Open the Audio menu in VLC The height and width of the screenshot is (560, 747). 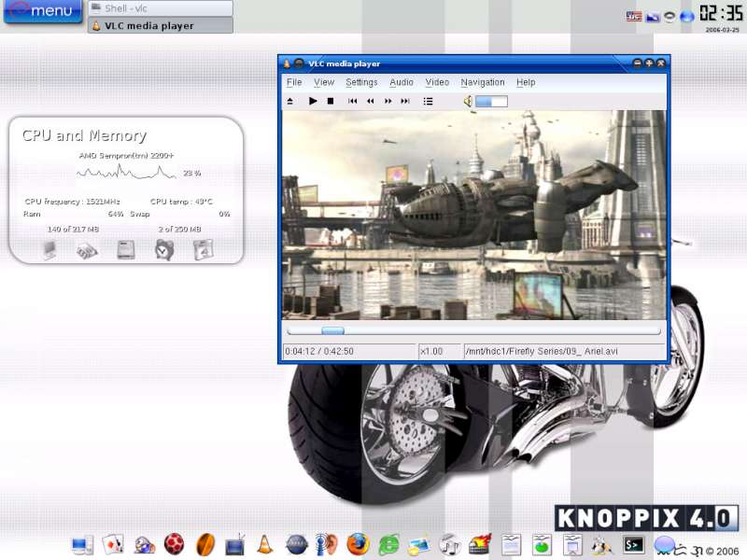[402, 82]
